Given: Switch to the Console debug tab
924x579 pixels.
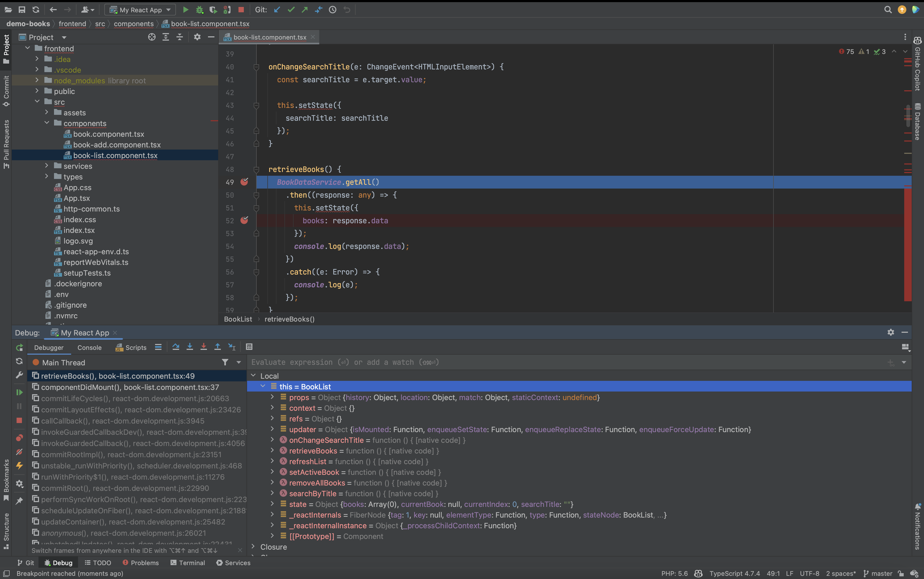Looking at the screenshot, I should click(89, 348).
